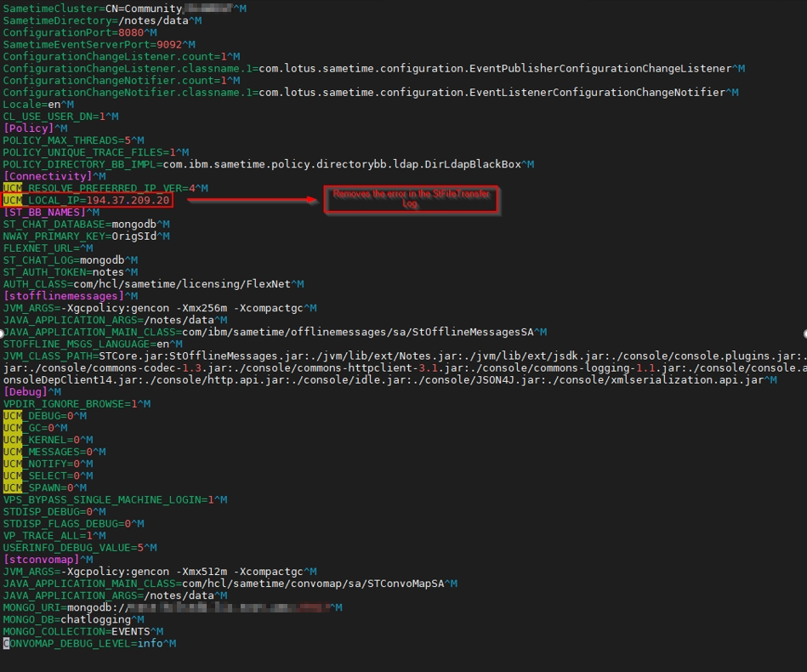Click the CONVOMAP_DEBUG_LEVEL=info line
The image size is (807, 672).
pos(85,644)
